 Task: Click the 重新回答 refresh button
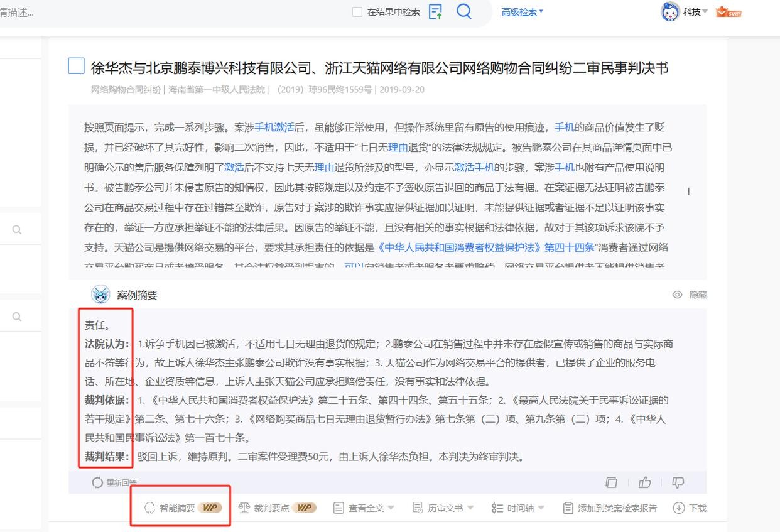[114, 482]
